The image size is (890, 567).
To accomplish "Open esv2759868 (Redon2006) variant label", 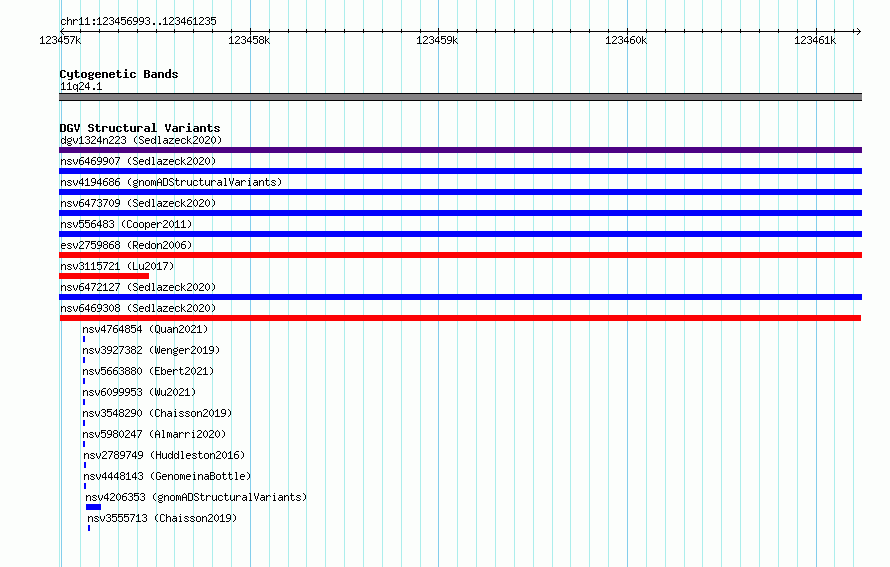I will point(126,245).
